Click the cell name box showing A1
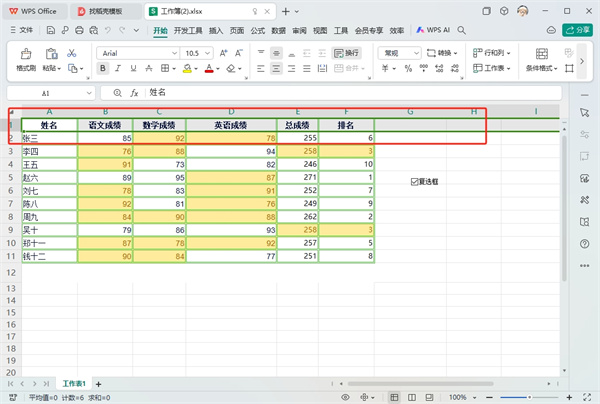This screenshot has width=600, height=404. 47,92
